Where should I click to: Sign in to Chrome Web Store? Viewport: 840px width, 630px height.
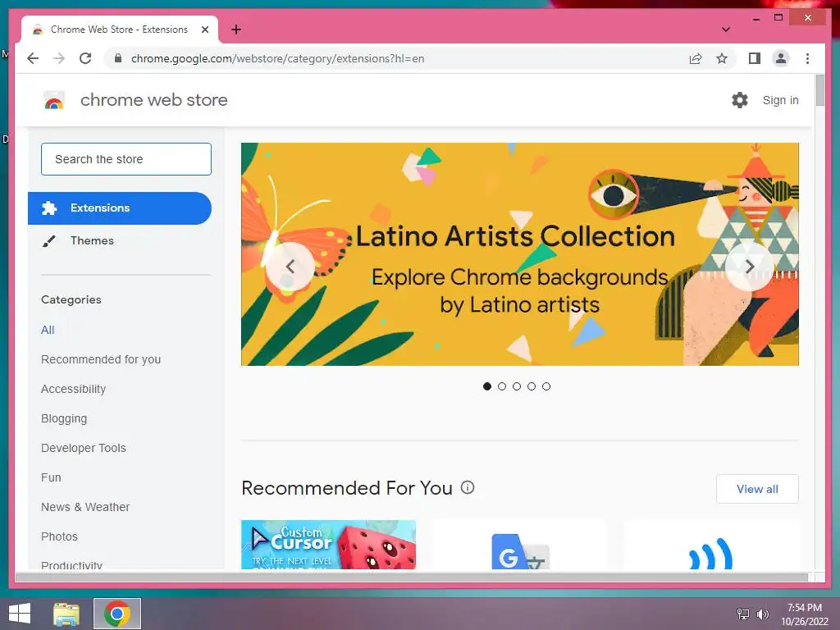(781, 100)
